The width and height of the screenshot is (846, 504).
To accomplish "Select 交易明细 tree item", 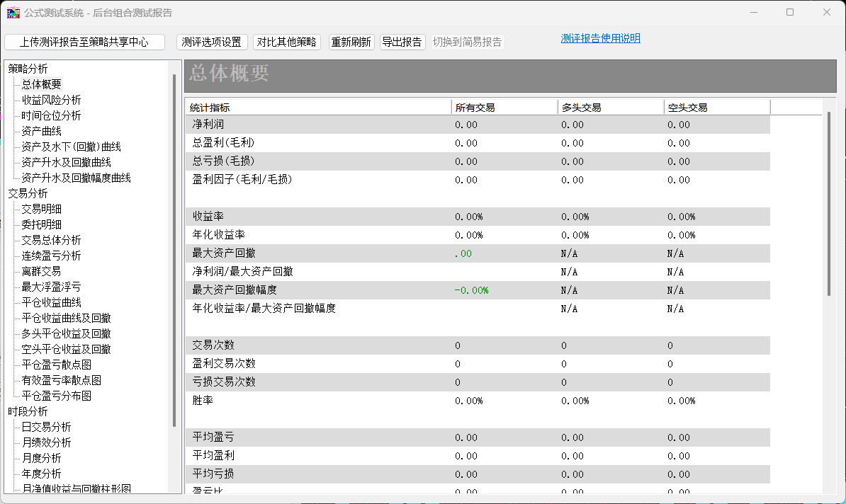I will (x=41, y=209).
